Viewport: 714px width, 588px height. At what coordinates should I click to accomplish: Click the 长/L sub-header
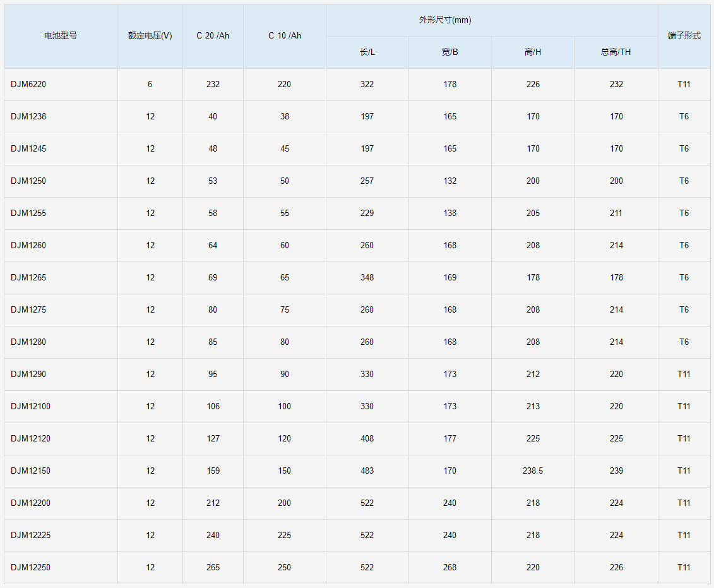(x=367, y=52)
